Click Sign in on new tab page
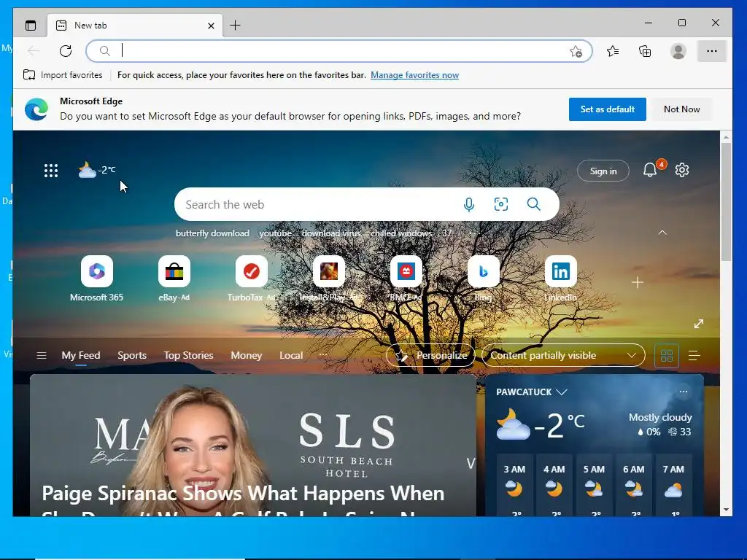 point(603,171)
